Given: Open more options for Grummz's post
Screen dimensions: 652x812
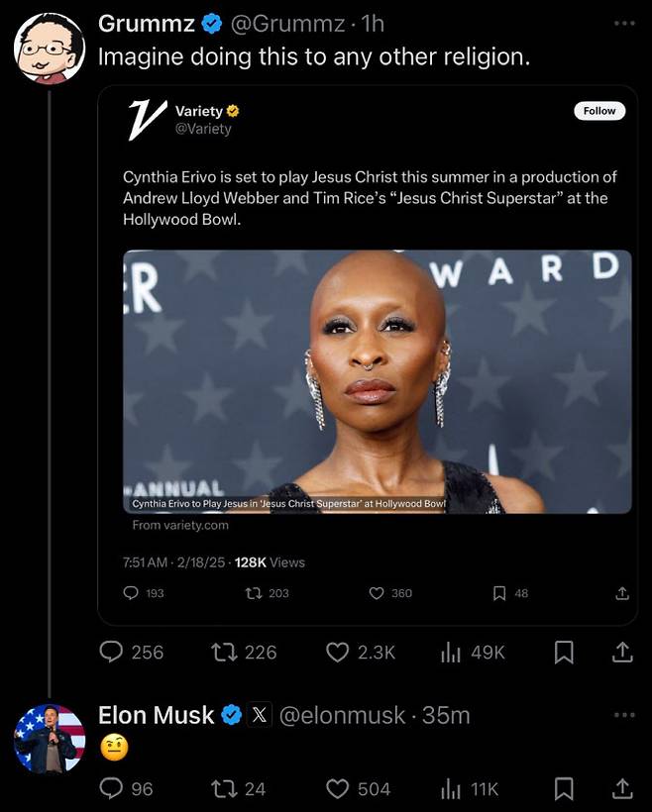Looking at the screenshot, I should (x=622, y=23).
